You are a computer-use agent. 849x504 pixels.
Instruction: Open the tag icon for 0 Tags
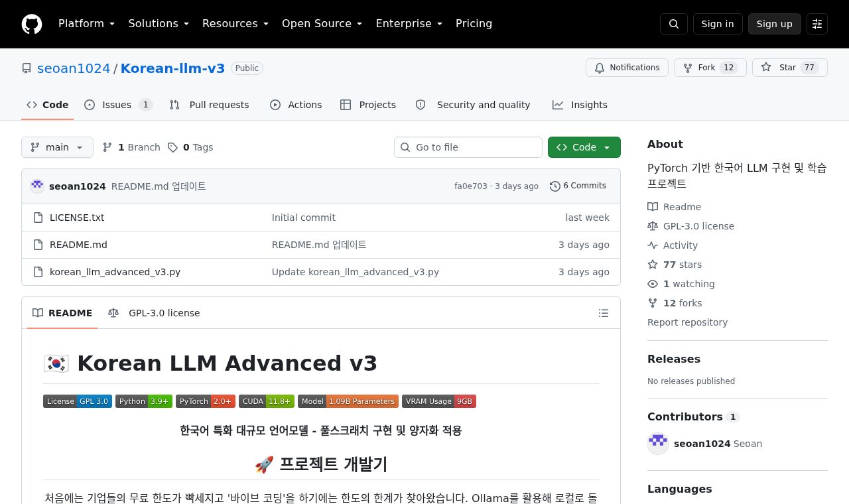(172, 147)
